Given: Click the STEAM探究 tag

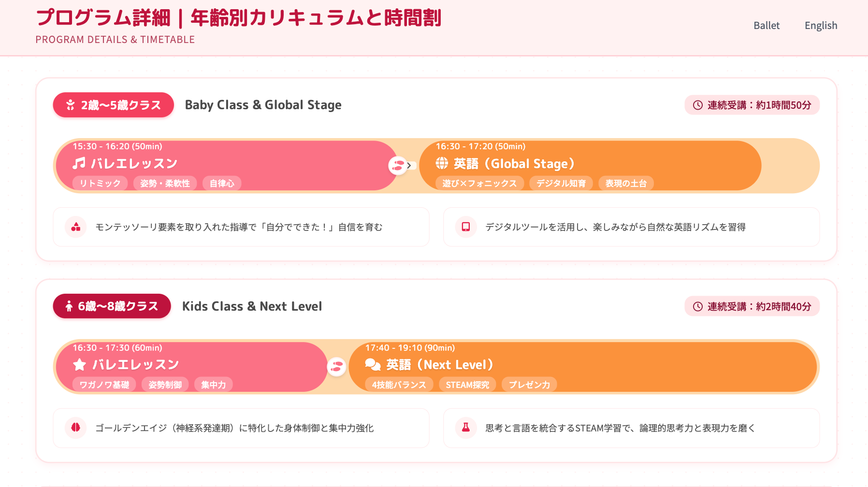Looking at the screenshot, I should pos(467,385).
